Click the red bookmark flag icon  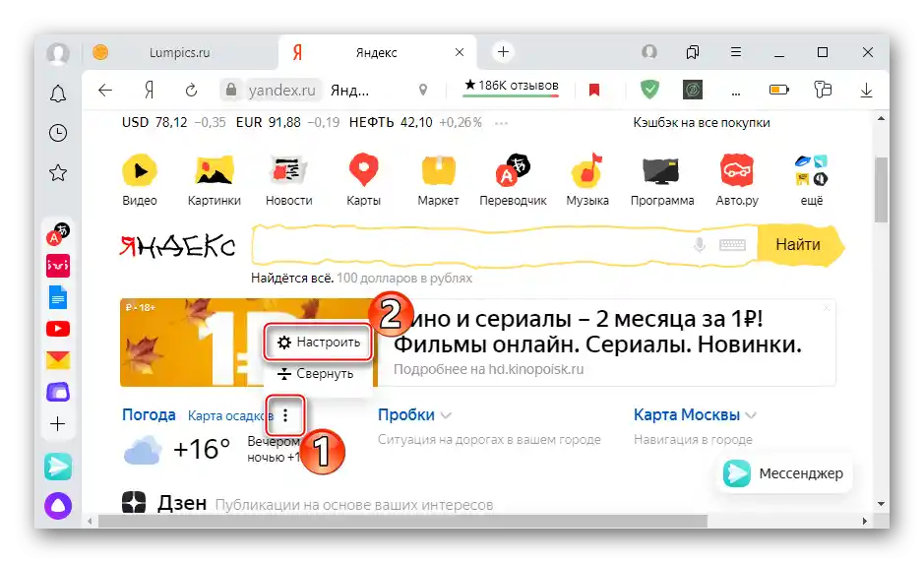click(x=594, y=90)
